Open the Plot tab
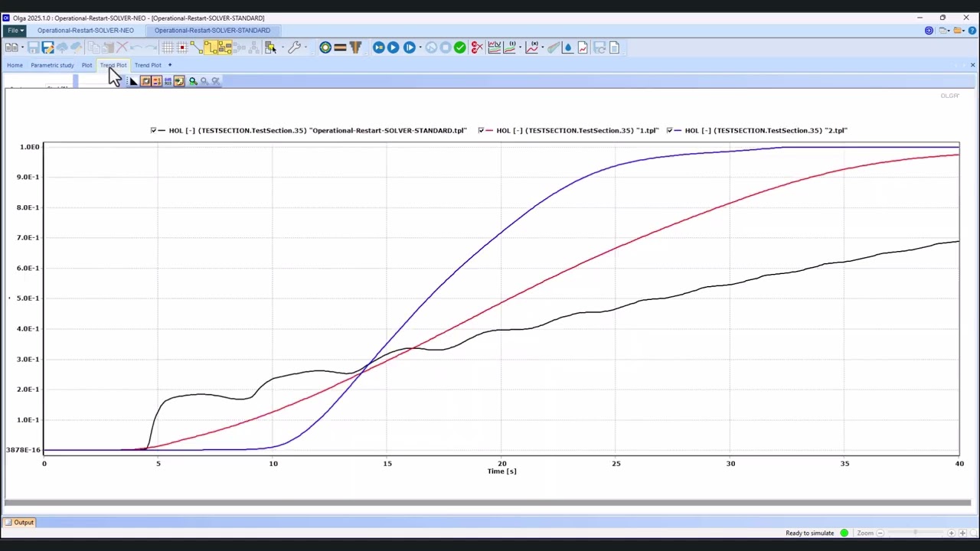 [87, 65]
